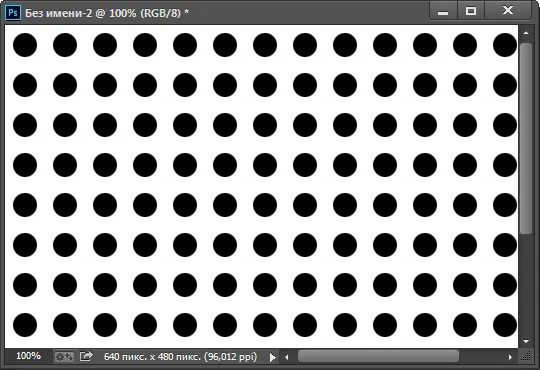Image resolution: width=540 pixels, height=370 pixels.
Task: Click the window resize grip corner icon
Action: tap(526, 357)
